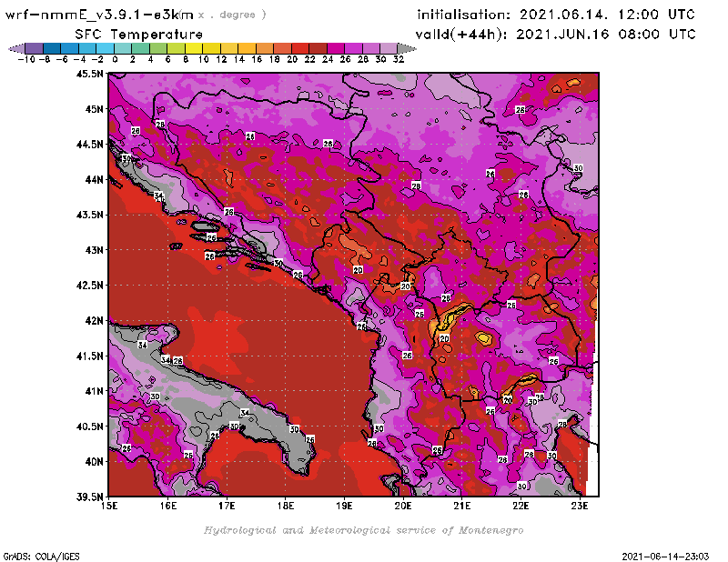Click the 39.5N latitude axis label

(89, 497)
